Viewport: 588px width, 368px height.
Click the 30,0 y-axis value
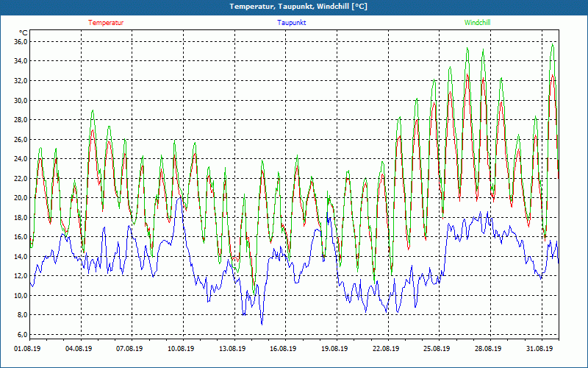tap(21, 100)
